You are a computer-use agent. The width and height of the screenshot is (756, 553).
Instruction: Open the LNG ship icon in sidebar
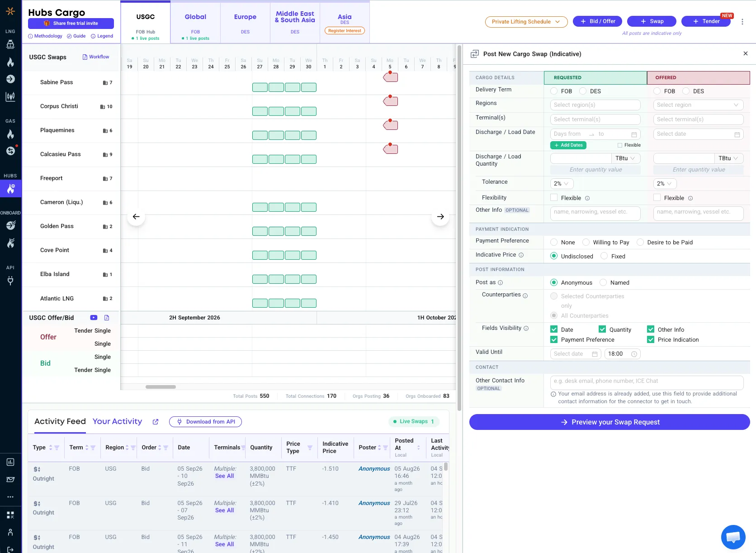click(10, 44)
